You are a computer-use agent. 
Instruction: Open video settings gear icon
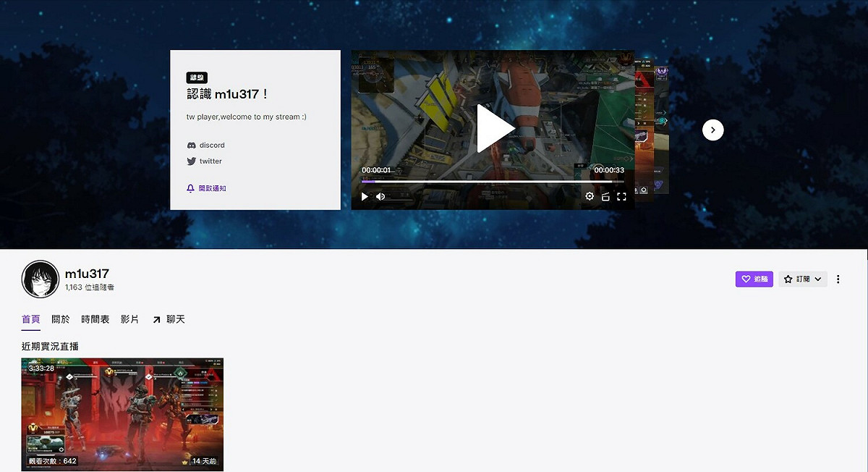coord(590,196)
